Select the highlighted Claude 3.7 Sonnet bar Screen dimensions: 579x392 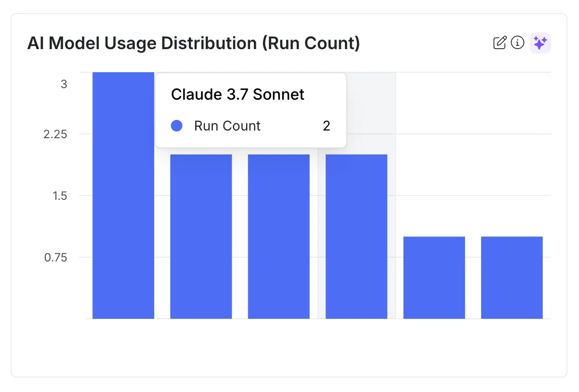click(356, 236)
